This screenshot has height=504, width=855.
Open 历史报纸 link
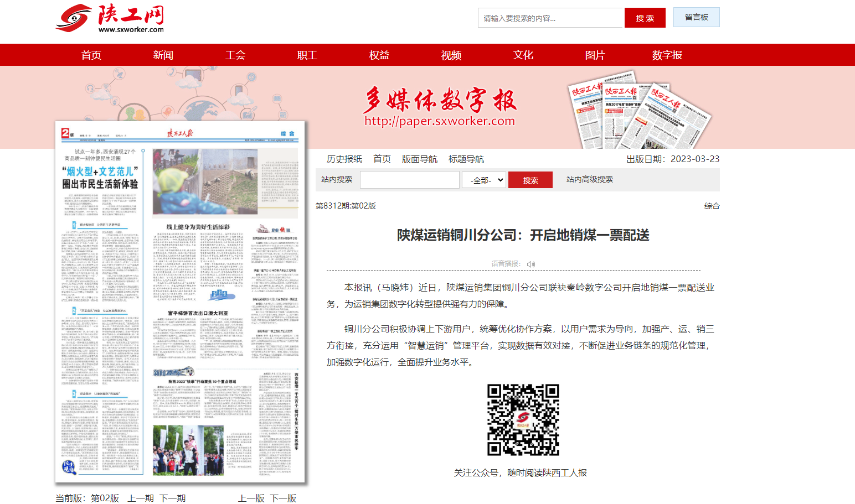(344, 159)
